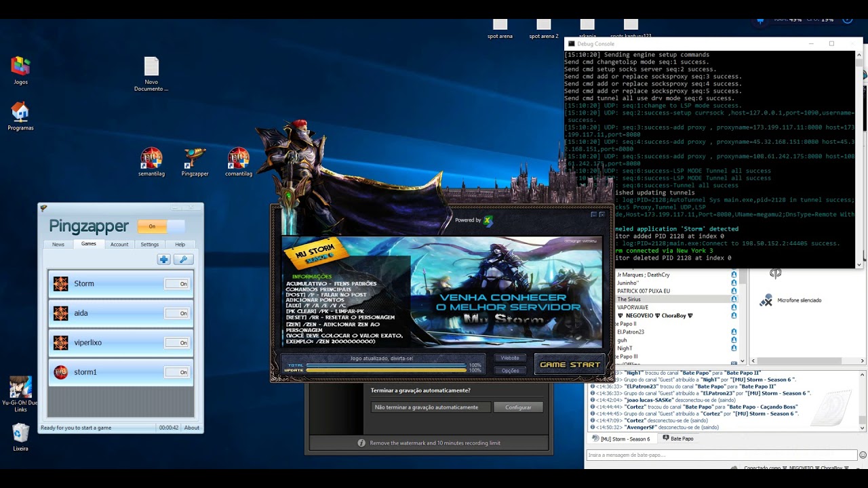Switch to the Games tab in Pingzapper

click(89, 244)
